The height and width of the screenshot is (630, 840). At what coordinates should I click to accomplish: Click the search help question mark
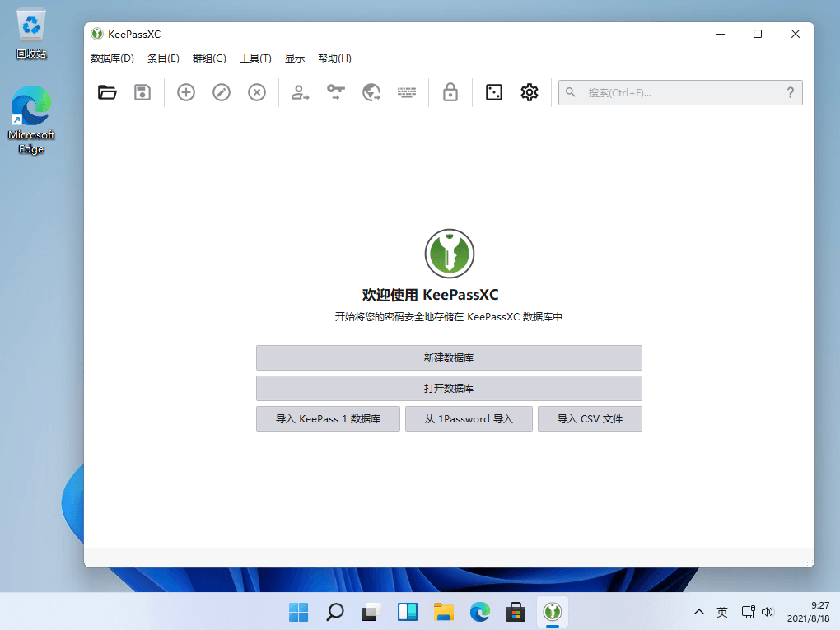(791, 93)
